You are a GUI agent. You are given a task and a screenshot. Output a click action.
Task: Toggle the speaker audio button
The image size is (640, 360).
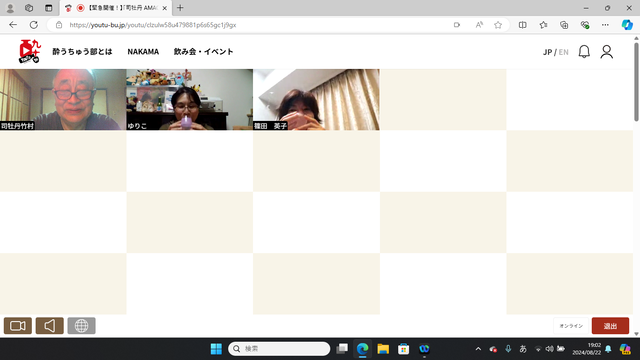[x=49, y=326]
